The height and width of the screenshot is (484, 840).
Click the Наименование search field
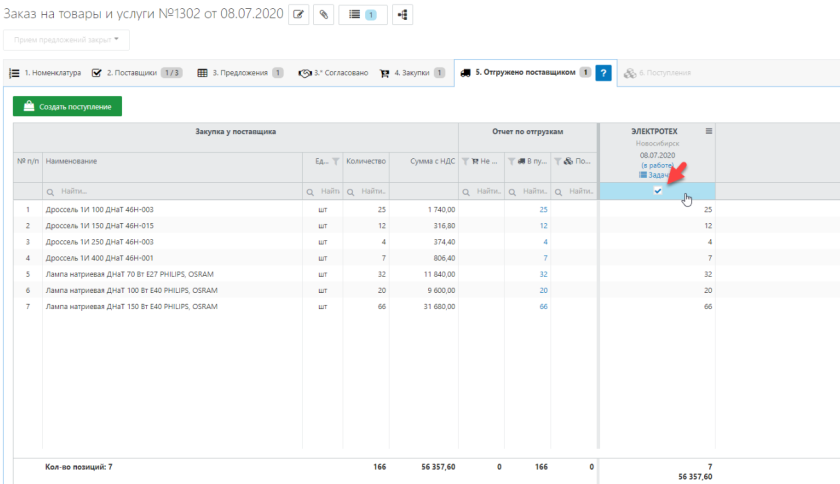[x=170, y=190]
